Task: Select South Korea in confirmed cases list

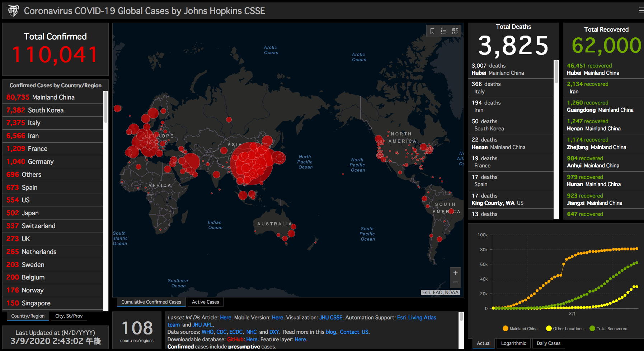Action: point(53,110)
